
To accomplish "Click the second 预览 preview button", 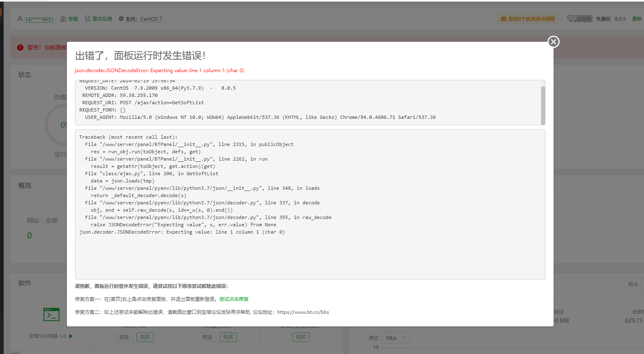I will click(207, 337).
